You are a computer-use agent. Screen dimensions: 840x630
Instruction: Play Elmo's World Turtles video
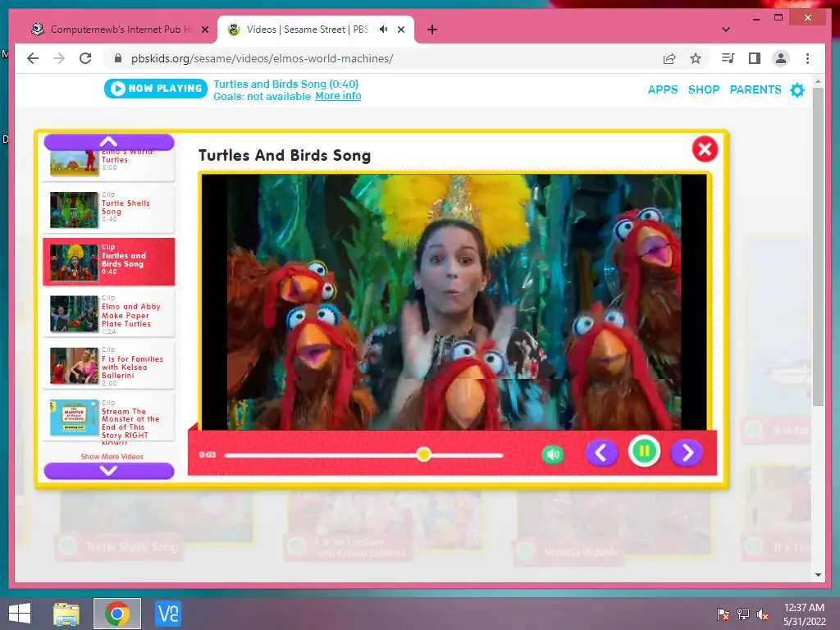(109, 163)
